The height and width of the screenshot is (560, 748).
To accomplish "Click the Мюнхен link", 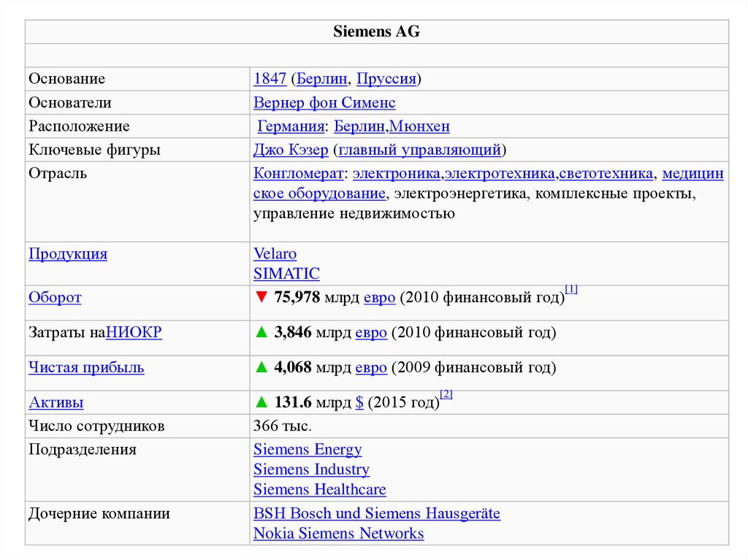I will coord(419,126).
